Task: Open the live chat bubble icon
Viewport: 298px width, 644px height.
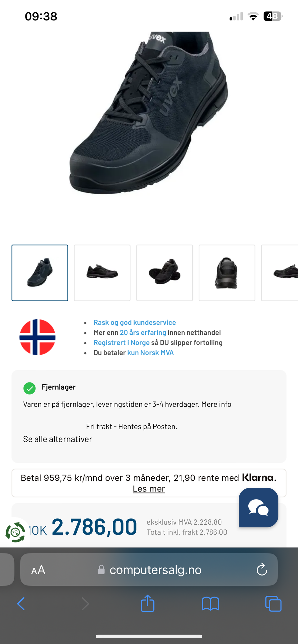Action: (x=258, y=507)
